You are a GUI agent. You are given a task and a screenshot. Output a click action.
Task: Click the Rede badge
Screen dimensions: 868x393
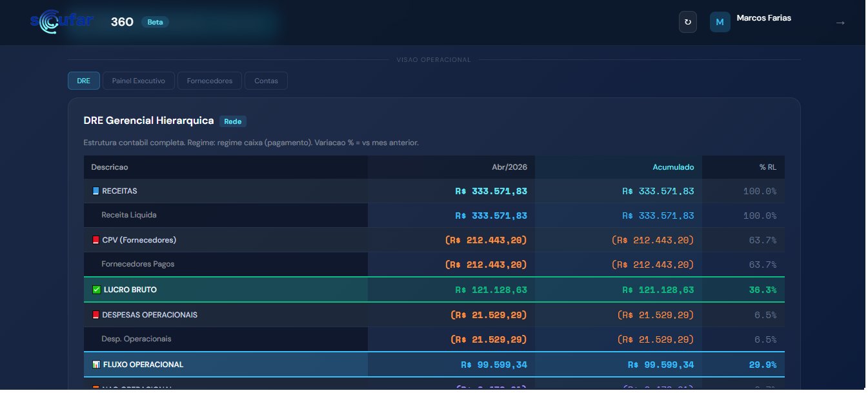pos(233,121)
